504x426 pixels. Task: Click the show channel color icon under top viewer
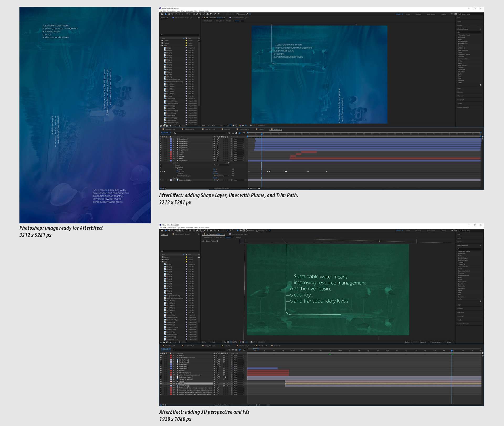(x=240, y=126)
